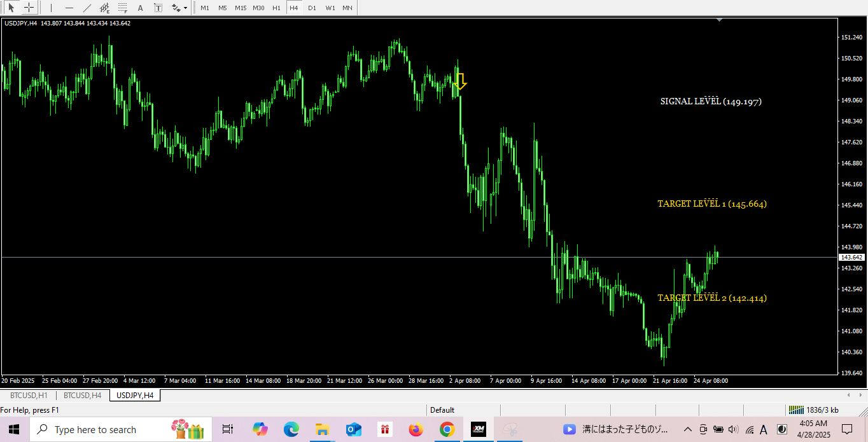Click the 2 Apr 08:00 time label
Image resolution: width=868 pixels, height=442 pixels.
coord(465,381)
